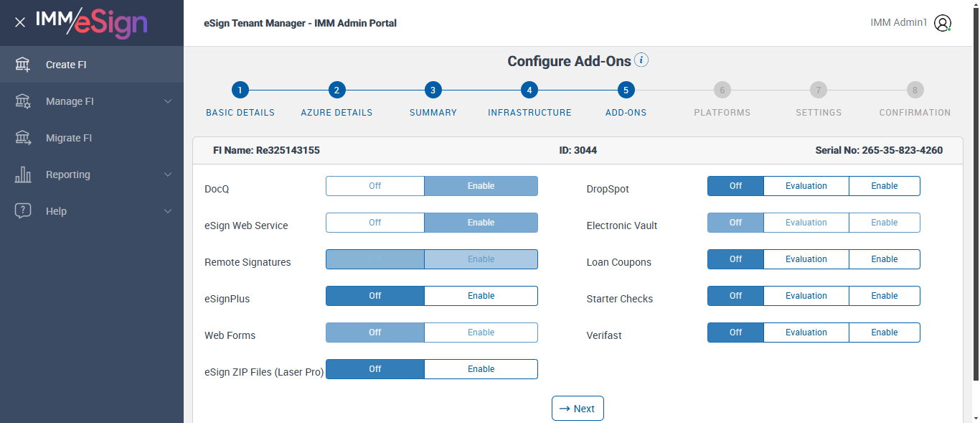Open the IMM Admin1 user profile icon
Image resolution: width=980 pixels, height=423 pixels.
coord(943,23)
